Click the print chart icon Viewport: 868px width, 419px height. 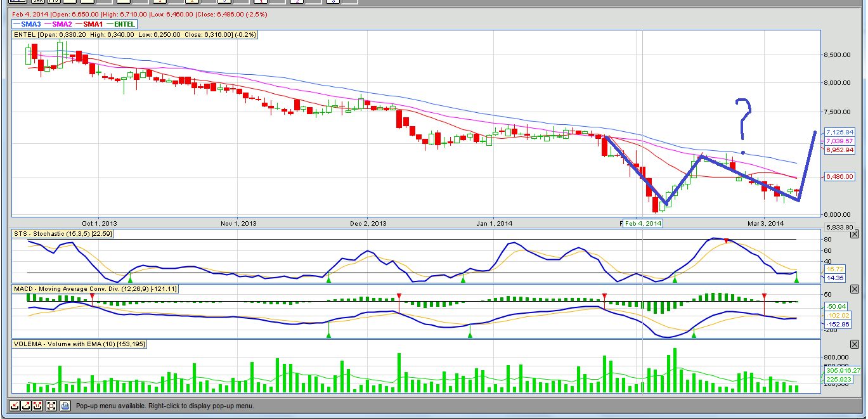(x=65, y=406)
